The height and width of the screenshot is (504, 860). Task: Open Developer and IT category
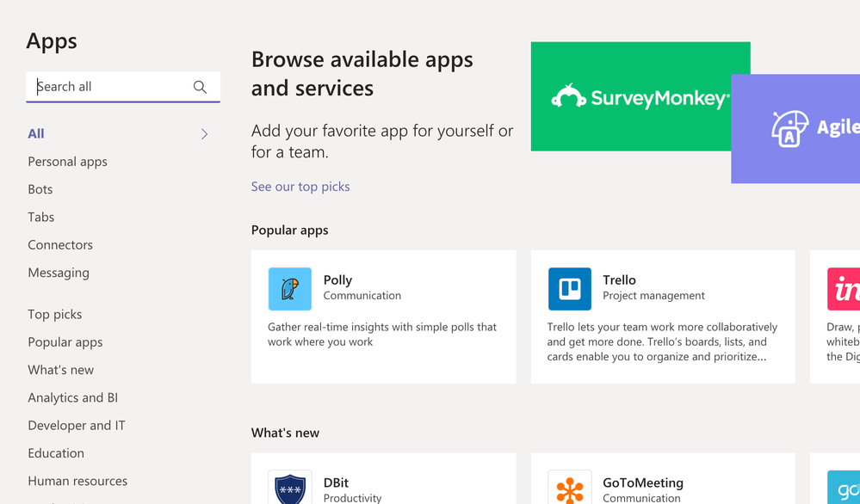77,426
